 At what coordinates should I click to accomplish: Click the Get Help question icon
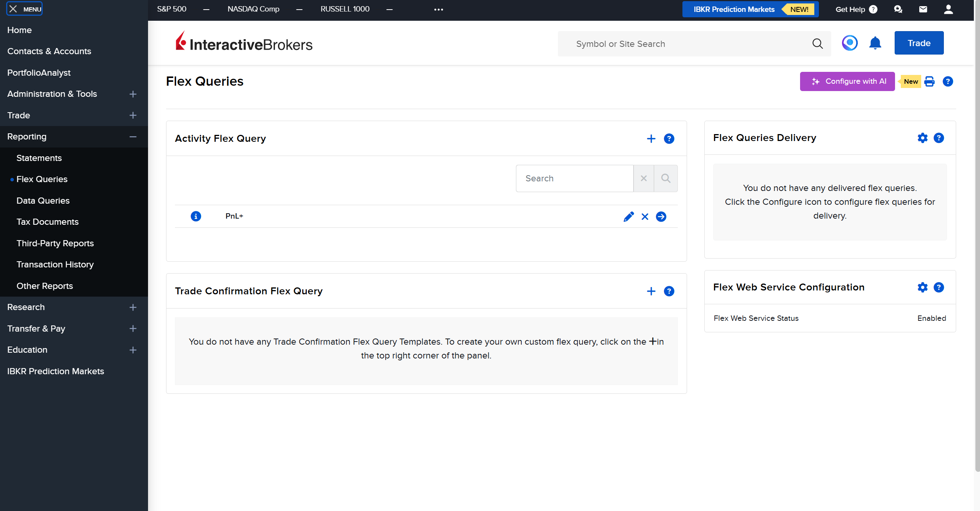[x=874, y=9]
